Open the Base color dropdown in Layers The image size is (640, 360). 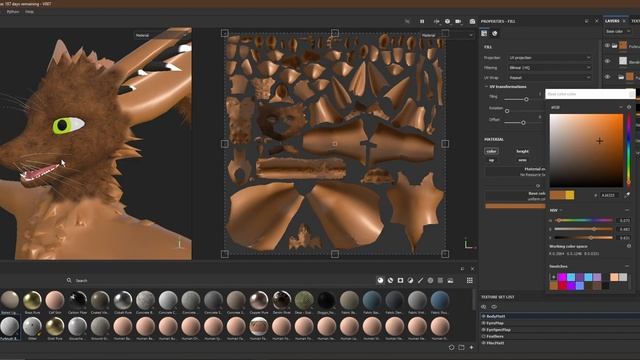618,31
